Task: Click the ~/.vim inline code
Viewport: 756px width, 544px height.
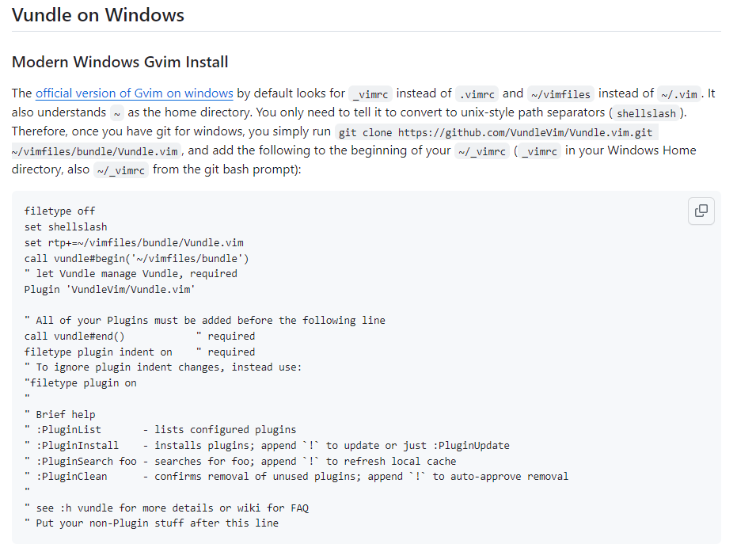Action: pos(679,94)
